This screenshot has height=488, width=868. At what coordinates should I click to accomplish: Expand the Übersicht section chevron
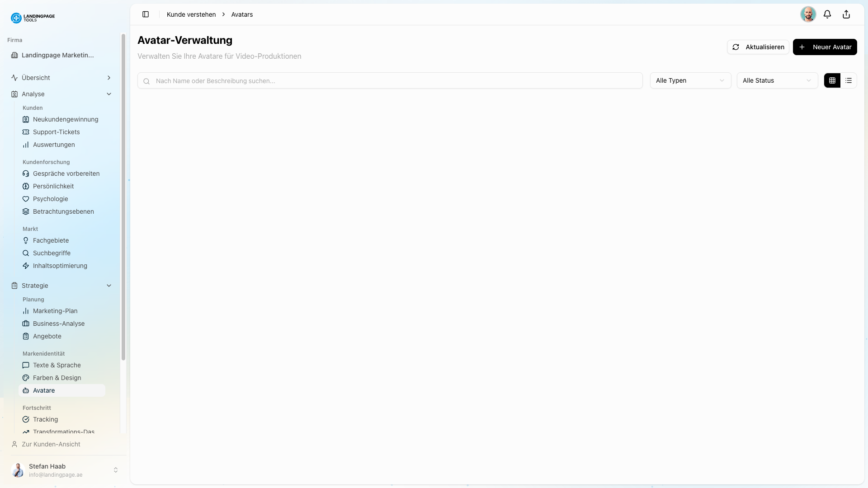click(x=109, y=77)
